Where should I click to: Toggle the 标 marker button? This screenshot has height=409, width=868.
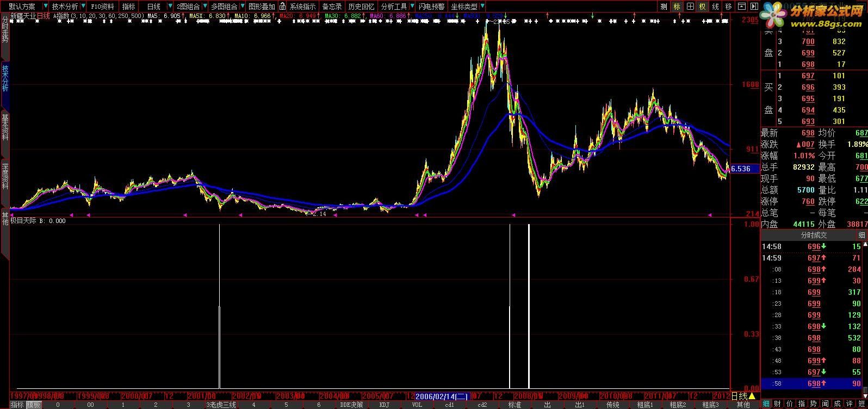point(677,7)
